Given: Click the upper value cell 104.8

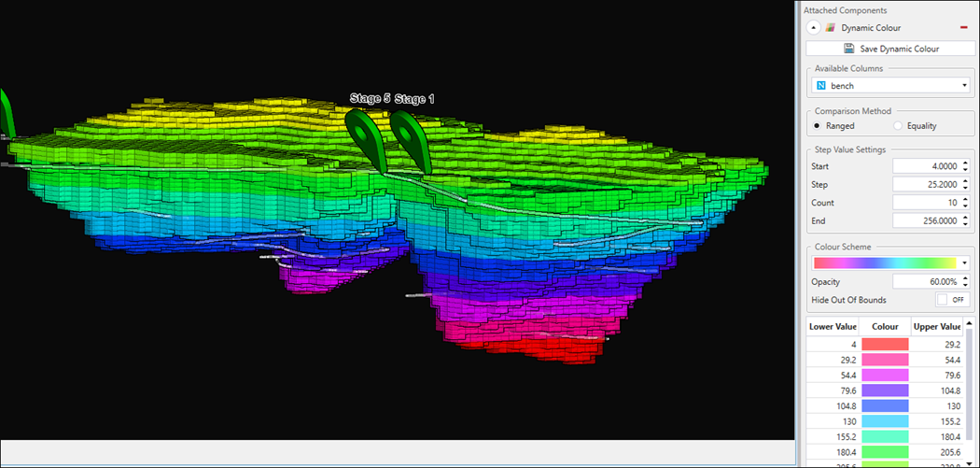Looking at the screenshot, I should coord(936,390).
